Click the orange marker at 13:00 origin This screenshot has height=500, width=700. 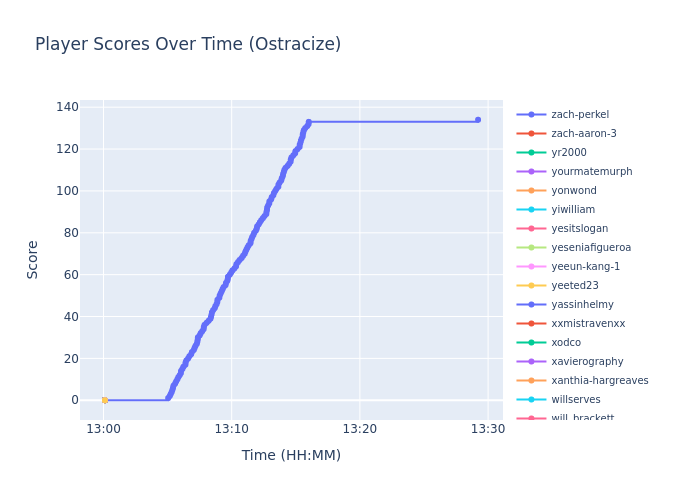pos(104,400)
